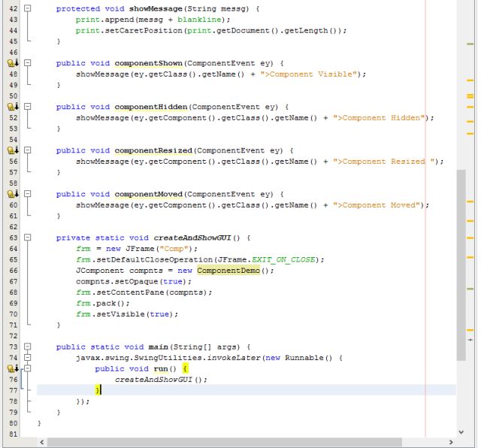
Task: Click the componentShown method name
Action: click(149, 63)
